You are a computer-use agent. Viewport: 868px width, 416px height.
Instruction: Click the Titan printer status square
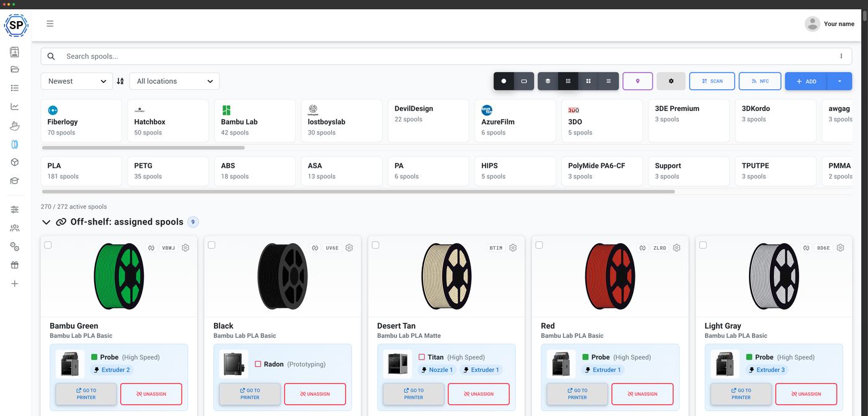422,357
